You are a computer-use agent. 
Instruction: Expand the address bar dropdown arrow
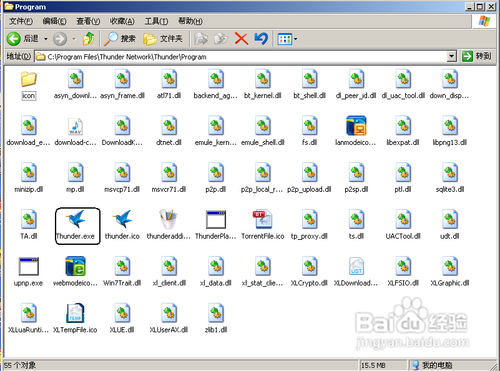(x=451, y=56)
